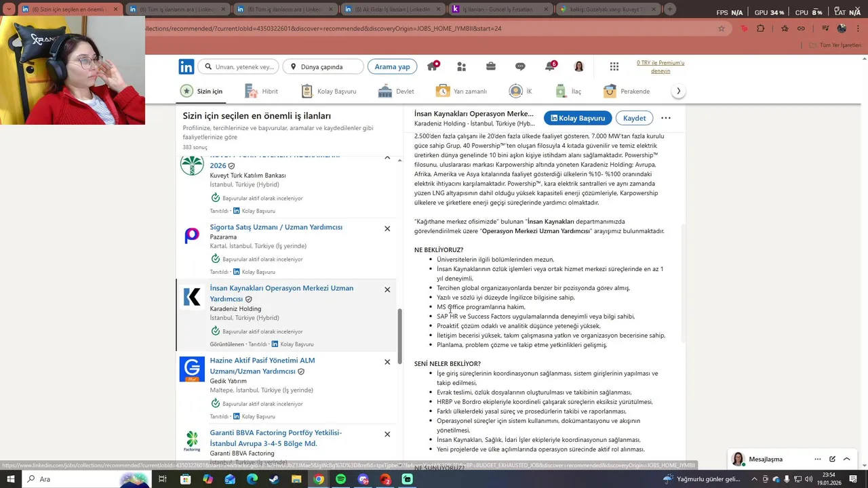Screen dimensions: 868x488
Task: Expand the Mesajlaşma panel with chevron
Action: coord(846,459)
